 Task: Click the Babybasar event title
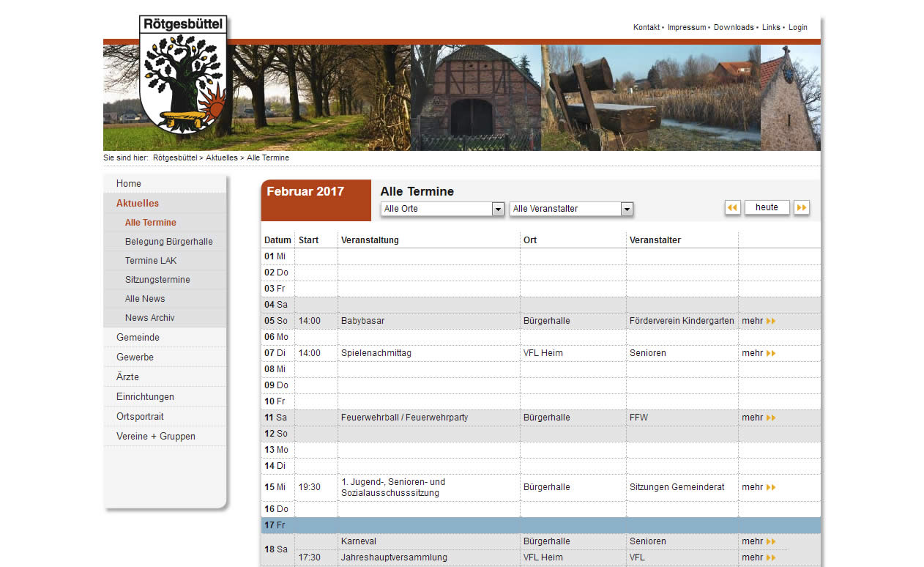coord(362,321)
